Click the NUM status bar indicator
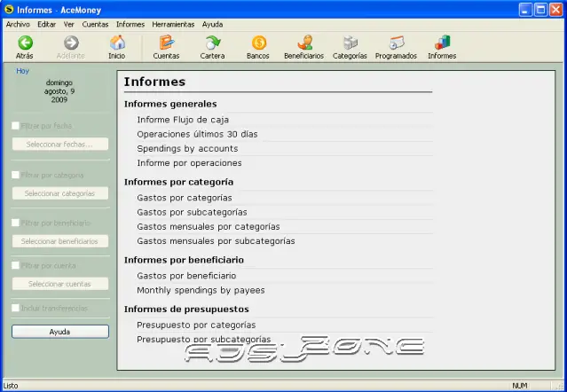This screenshot has width=567, height=392. [x=520, y=386]
